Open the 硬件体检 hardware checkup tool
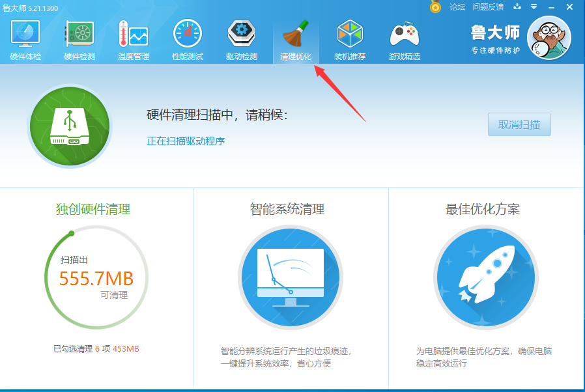This screenshot has width=585, height=392. coord(24,38)
